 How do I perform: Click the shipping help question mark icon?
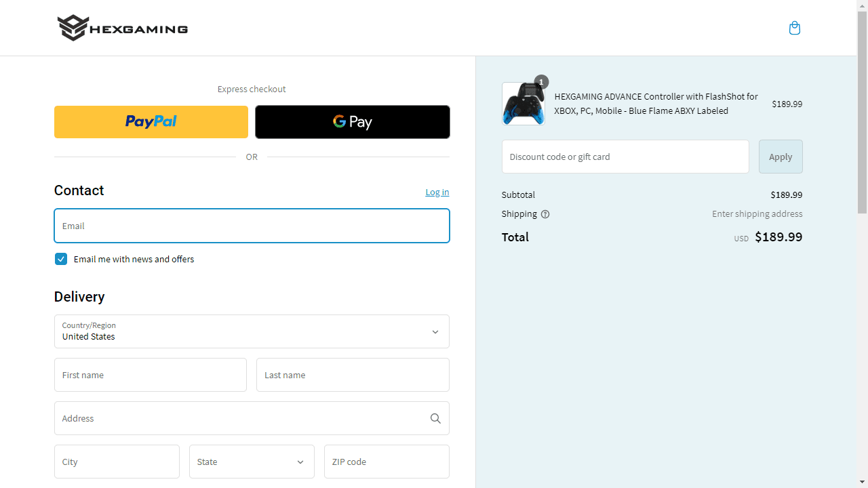tap(545, 214)
